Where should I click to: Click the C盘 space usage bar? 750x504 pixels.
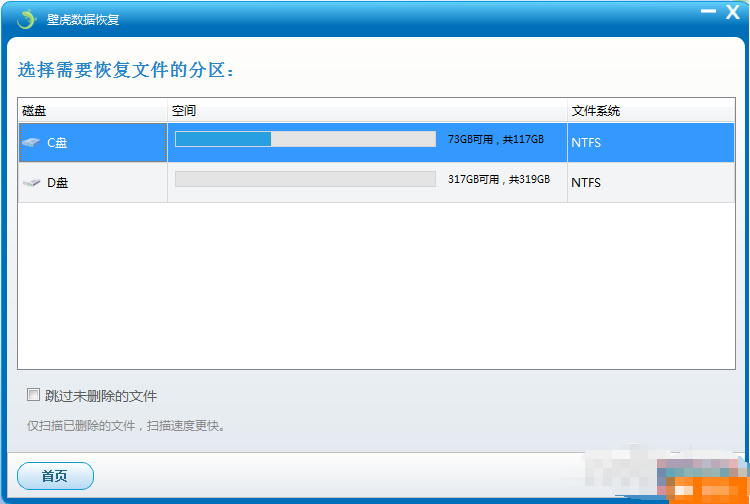click(305, 139)
